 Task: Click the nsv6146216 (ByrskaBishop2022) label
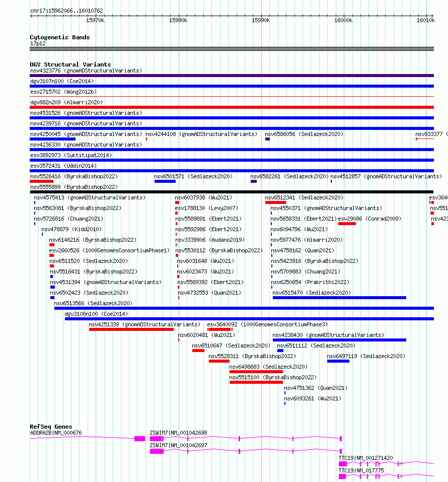click(93, 240)
